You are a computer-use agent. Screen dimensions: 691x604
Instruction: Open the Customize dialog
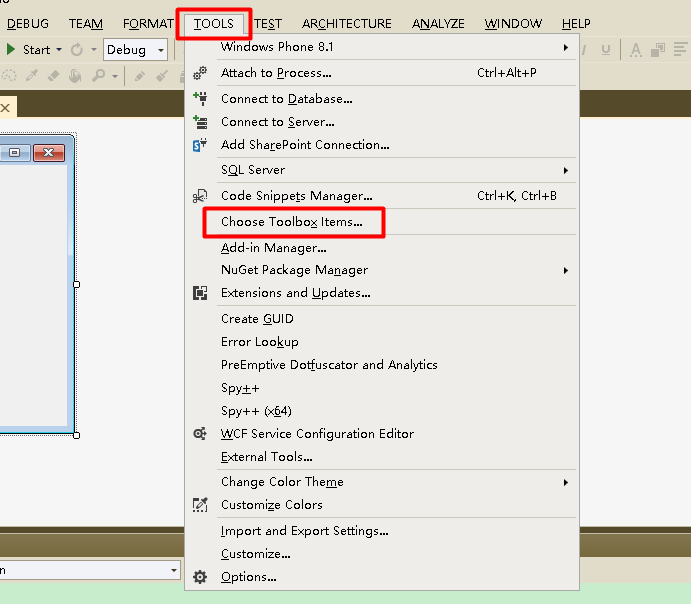(x=382, y=553)
